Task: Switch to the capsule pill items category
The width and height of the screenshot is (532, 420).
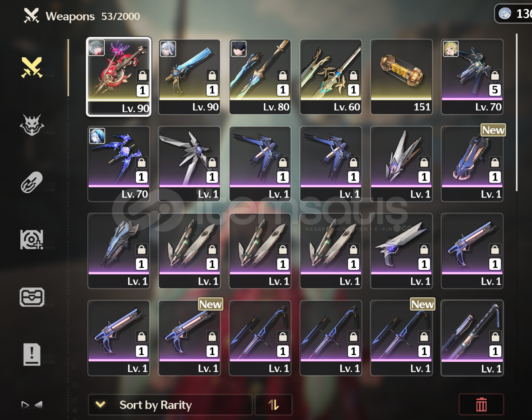Action: click(32, 182)
